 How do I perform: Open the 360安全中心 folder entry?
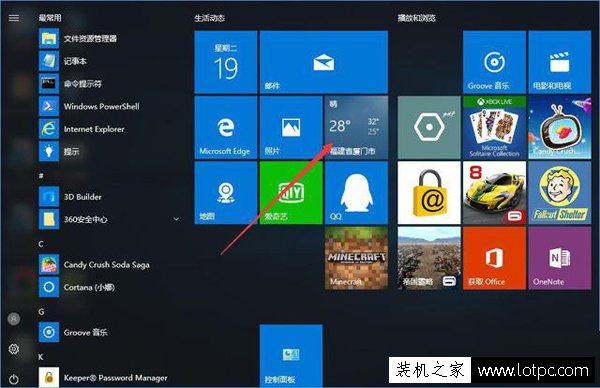click(109, 219)
